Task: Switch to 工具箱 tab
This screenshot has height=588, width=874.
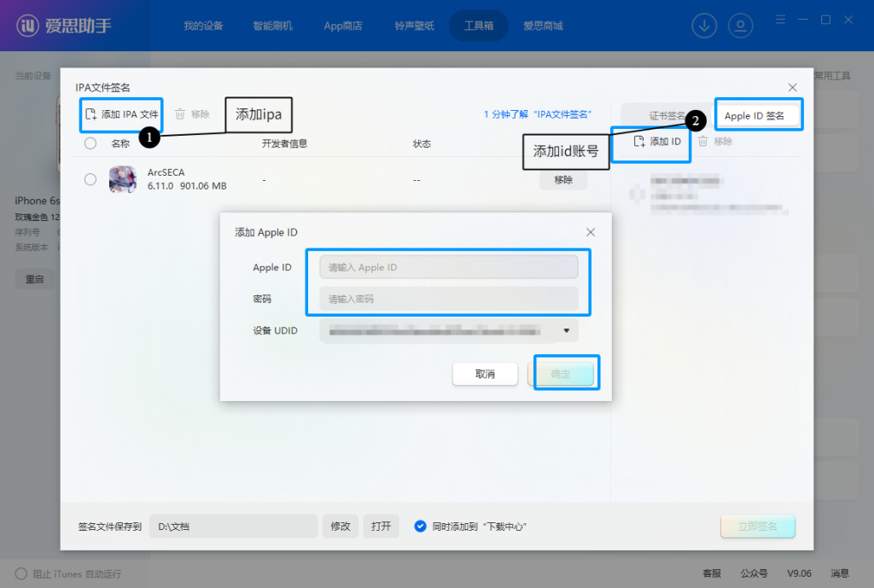Action: point(479,26)
